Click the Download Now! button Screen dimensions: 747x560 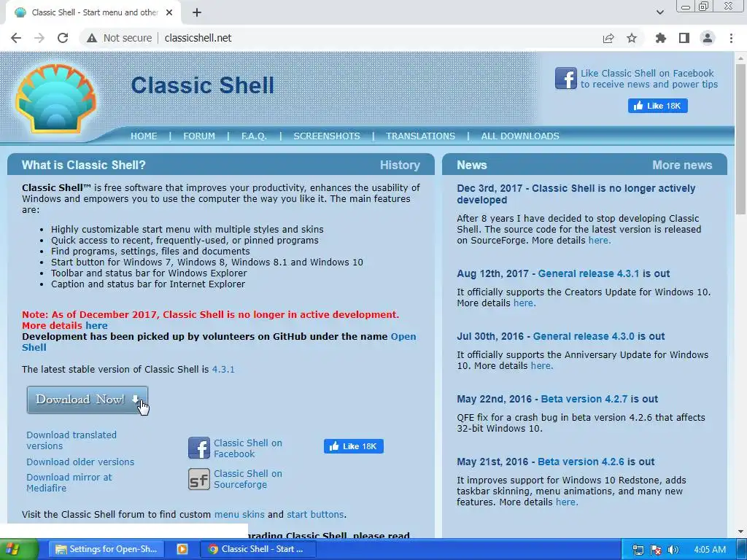[88, 400]
